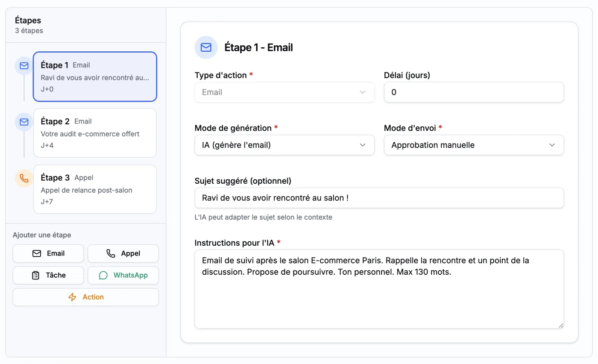598x364 pixels.
Task: Click the envelope icon in the Email button
Action: 37,253
